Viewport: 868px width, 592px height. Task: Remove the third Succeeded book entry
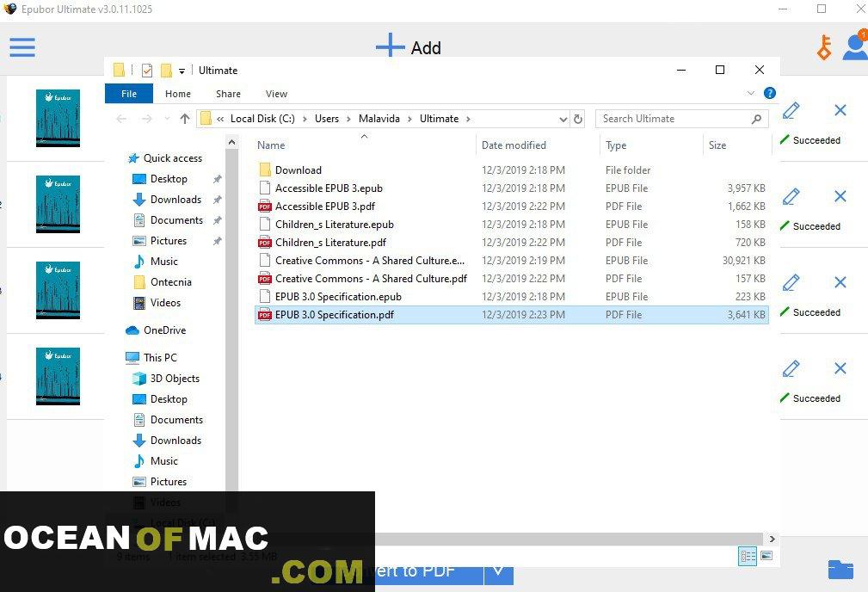(840, 282)
